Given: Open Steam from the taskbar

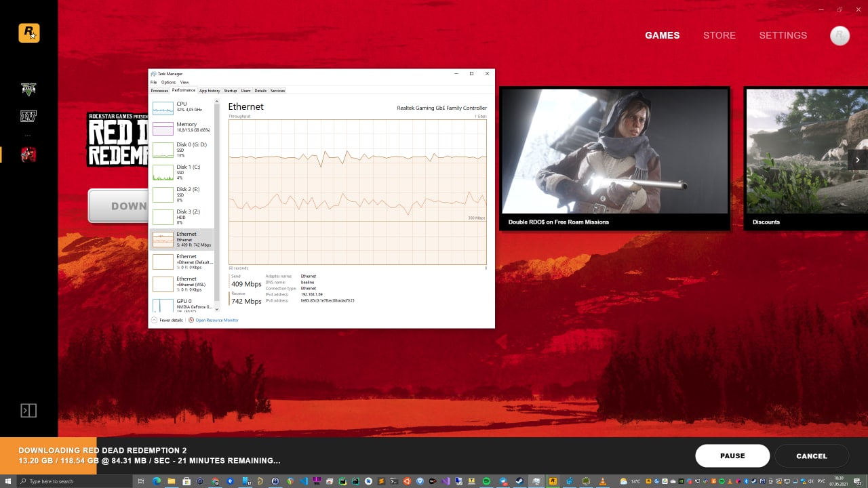Looking at the screenshot, I should tap(519, 481).
